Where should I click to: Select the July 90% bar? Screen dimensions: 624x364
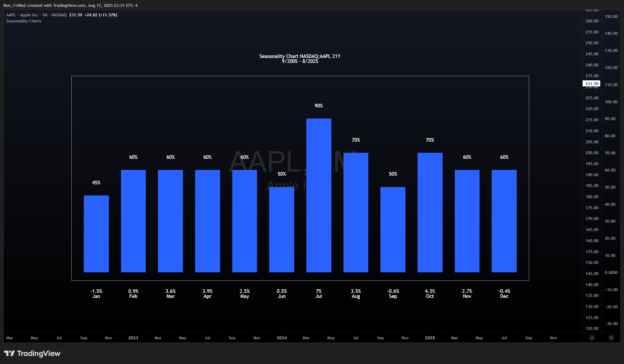coord(319,195)
